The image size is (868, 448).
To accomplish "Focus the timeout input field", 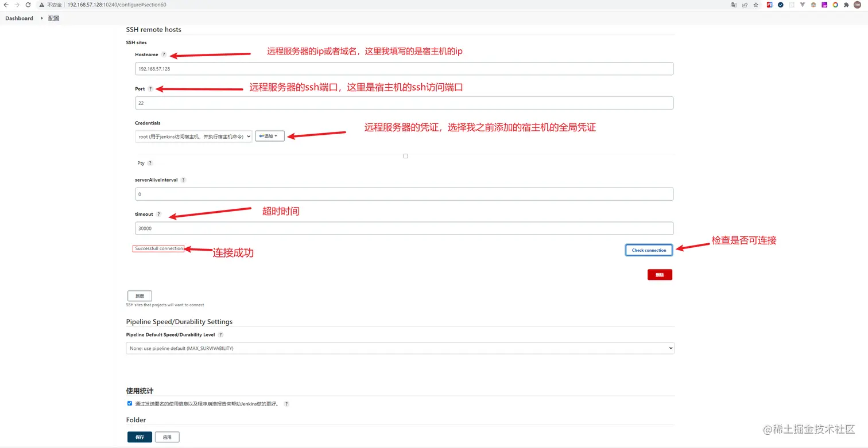I will tap(404, 228).
